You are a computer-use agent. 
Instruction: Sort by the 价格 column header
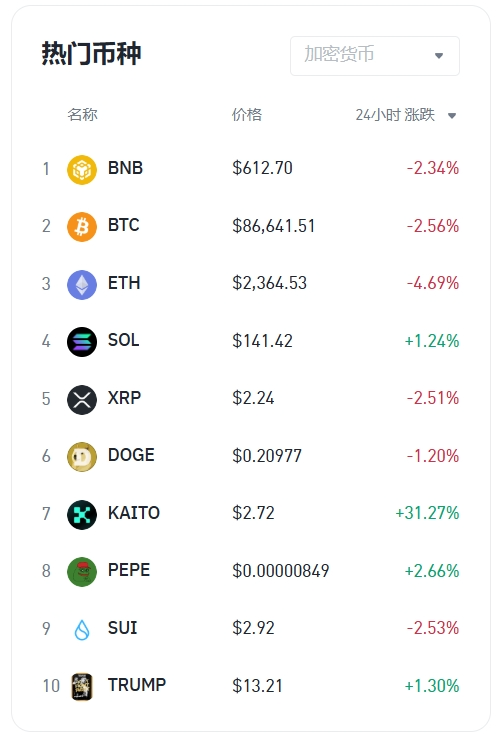click(x=246, y=115)
